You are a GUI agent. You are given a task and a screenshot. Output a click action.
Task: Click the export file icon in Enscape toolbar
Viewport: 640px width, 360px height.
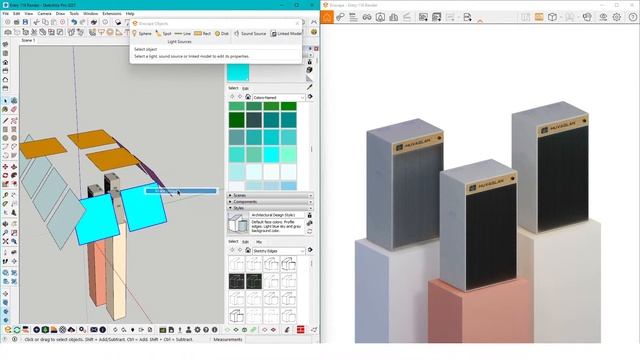pos(467,17)
